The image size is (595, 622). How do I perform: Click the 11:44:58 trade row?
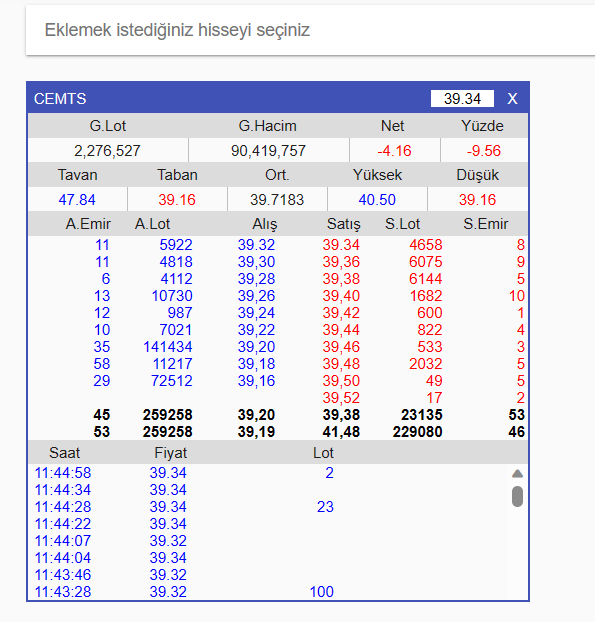click(268, 473)
